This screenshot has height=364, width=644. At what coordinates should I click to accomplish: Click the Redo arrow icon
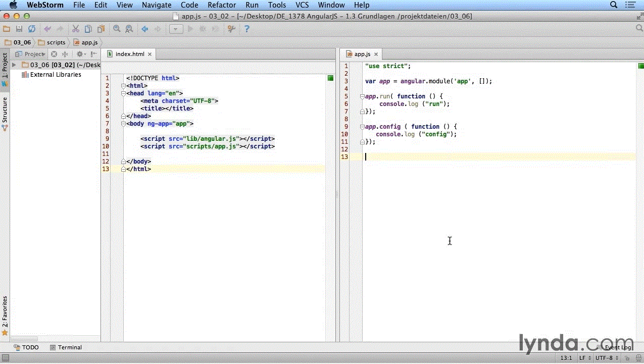coord(60,29)
